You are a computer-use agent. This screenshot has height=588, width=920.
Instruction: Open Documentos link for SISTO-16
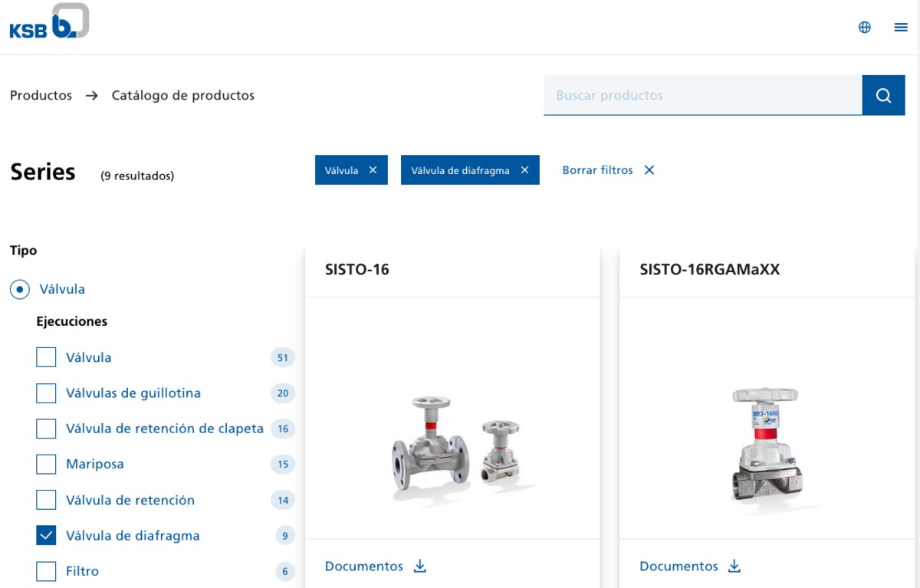363,566
